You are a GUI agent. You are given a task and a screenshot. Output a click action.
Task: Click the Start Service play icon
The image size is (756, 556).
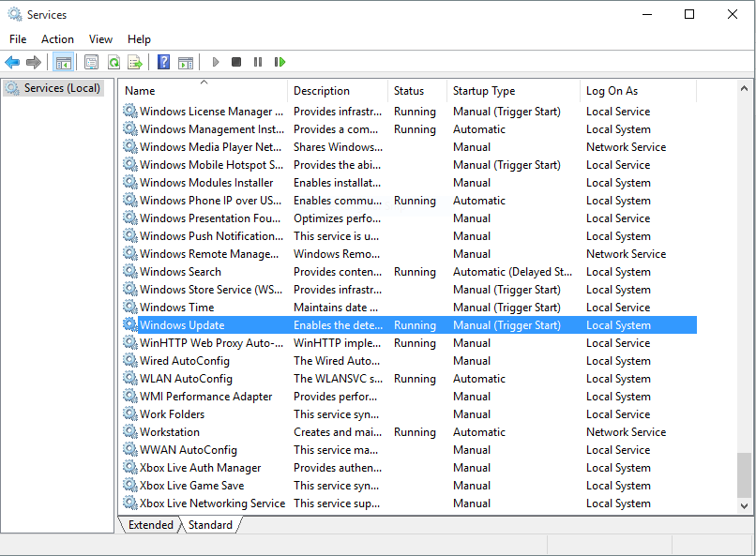click(216, 62)
